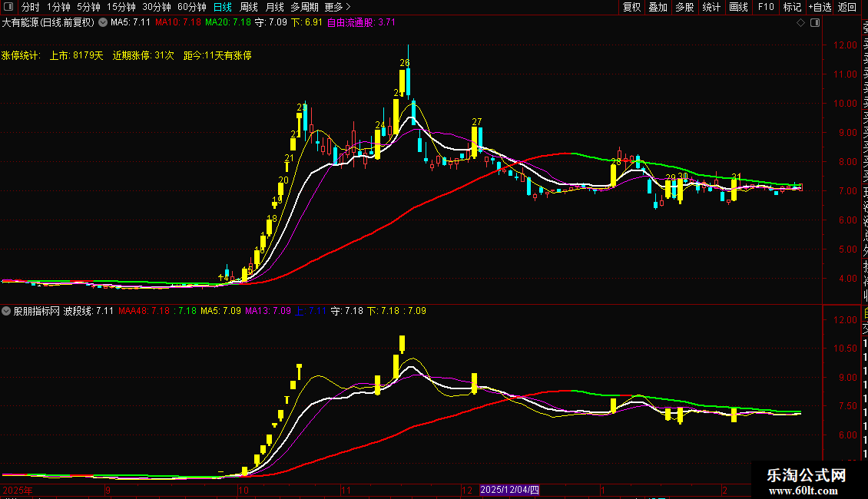Click month 11 on the time axis
The image size is (868, 499).
tap(346, 490)
